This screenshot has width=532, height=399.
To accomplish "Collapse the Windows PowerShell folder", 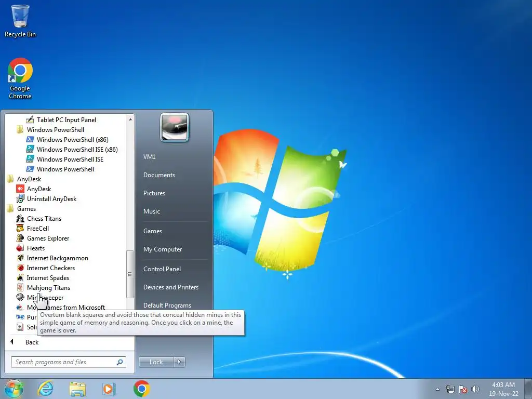I will 50,129.
